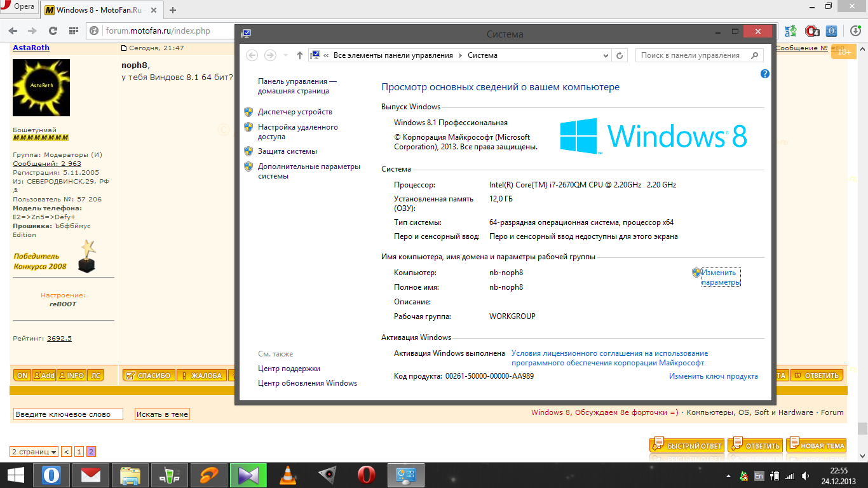Click 'Искать в теме' button
Screen dimensions: 868x488
(162, 414)
